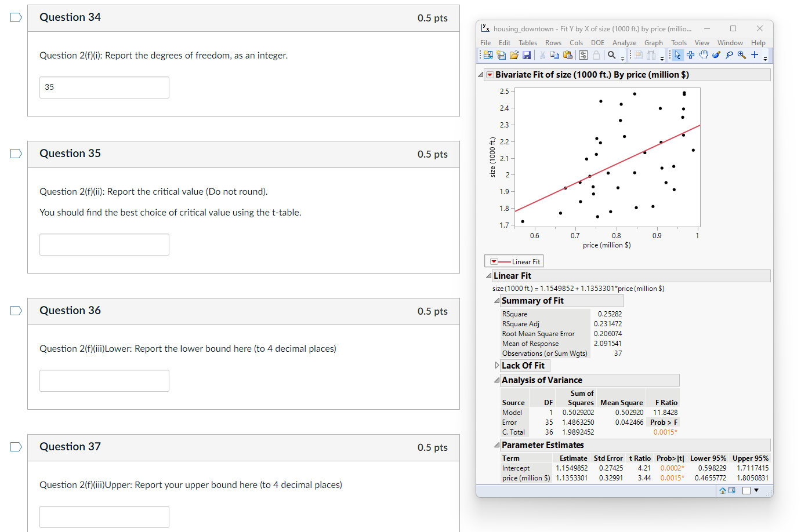Select the Selection plus-cross tool

point(690,55)
